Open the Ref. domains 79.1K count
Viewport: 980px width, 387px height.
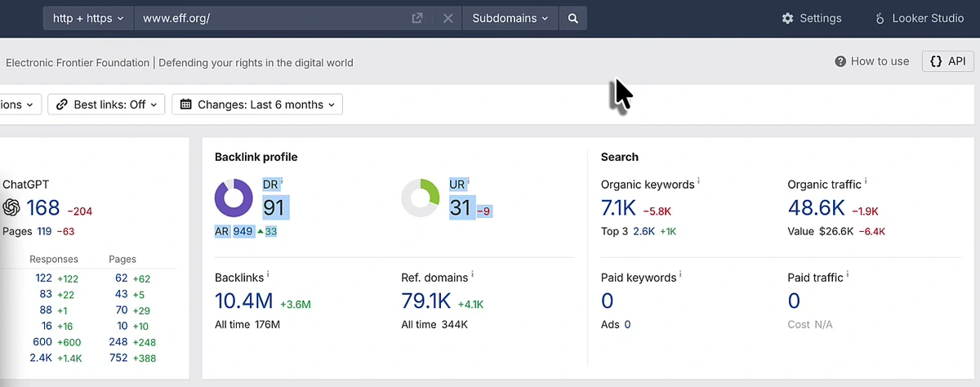pyautogui.click(x=426, y=300)
